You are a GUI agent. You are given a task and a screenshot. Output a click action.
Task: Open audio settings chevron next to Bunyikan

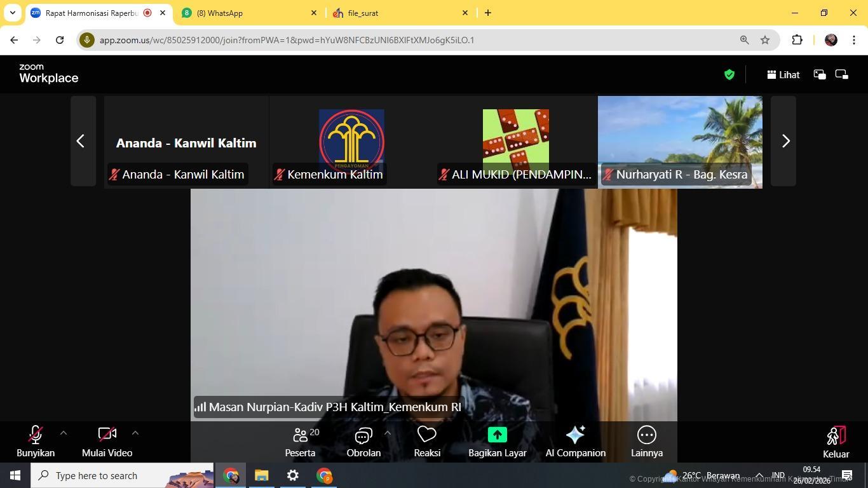coord(63,433)
